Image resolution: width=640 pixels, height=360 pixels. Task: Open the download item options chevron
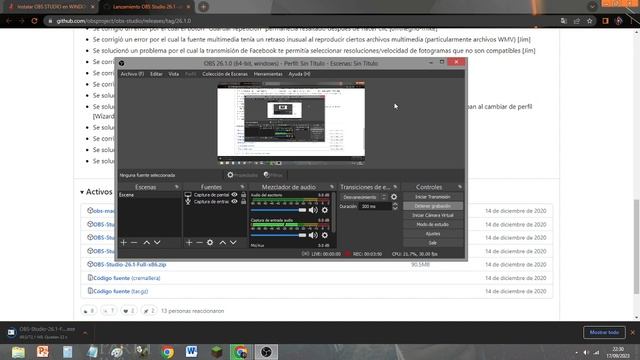tap(85, 333)
